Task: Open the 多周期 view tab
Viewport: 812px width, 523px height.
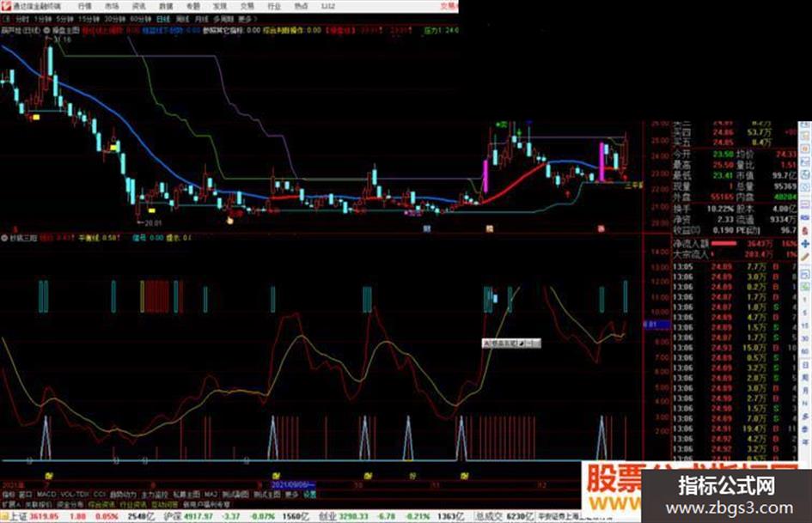Action: [x=223, y=19]
